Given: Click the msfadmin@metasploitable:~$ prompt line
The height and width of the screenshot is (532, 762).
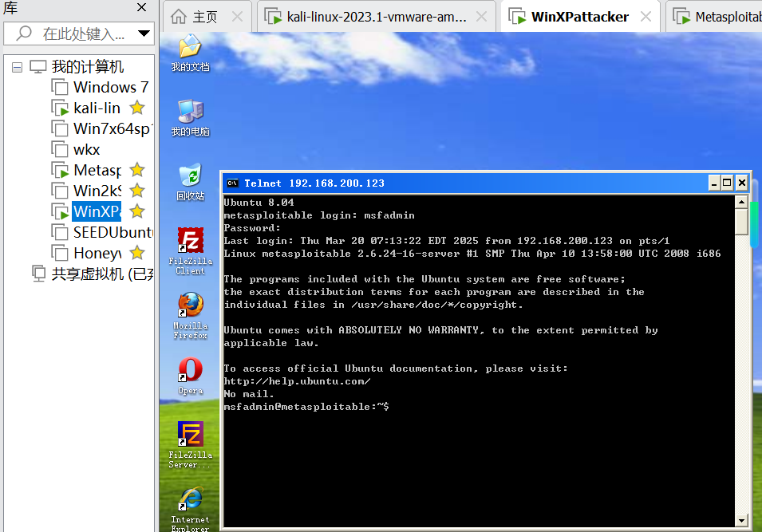Looking at the screenshot, I should (306, 407).
